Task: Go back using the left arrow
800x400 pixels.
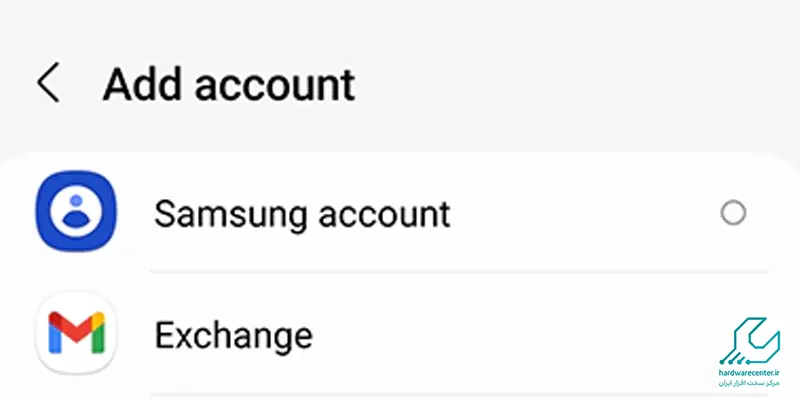Action: coord(48,84)
